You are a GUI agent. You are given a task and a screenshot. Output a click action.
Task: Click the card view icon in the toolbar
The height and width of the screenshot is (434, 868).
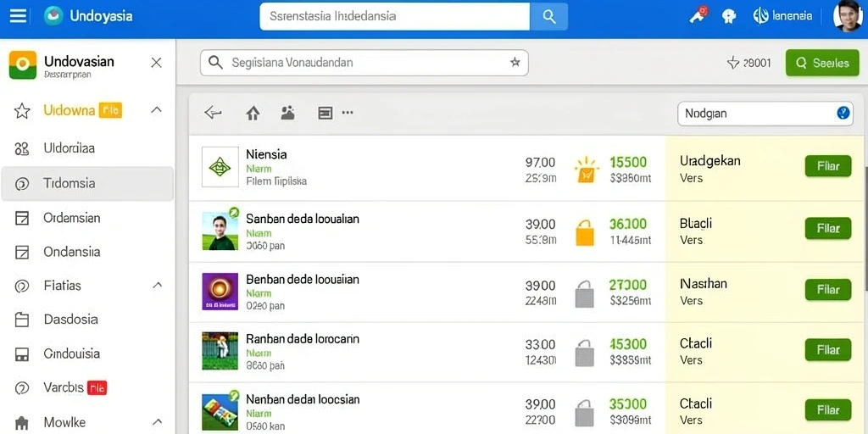(x=325, y=113)
